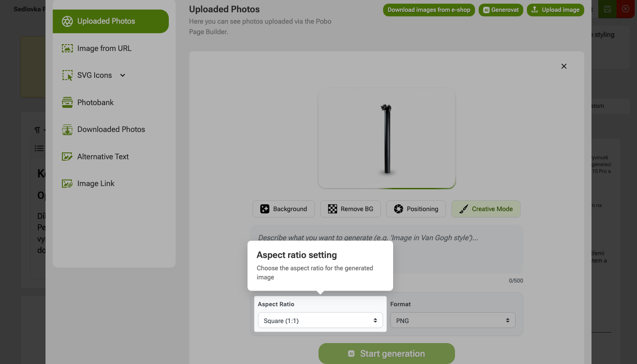Click the Generovat AI button
637x364 pixels.
pos(501,10)
